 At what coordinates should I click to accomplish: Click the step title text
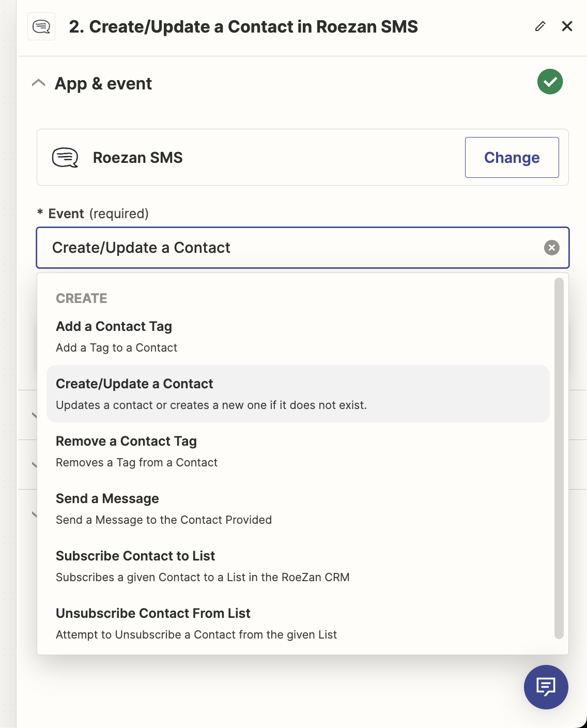[243, 27]
